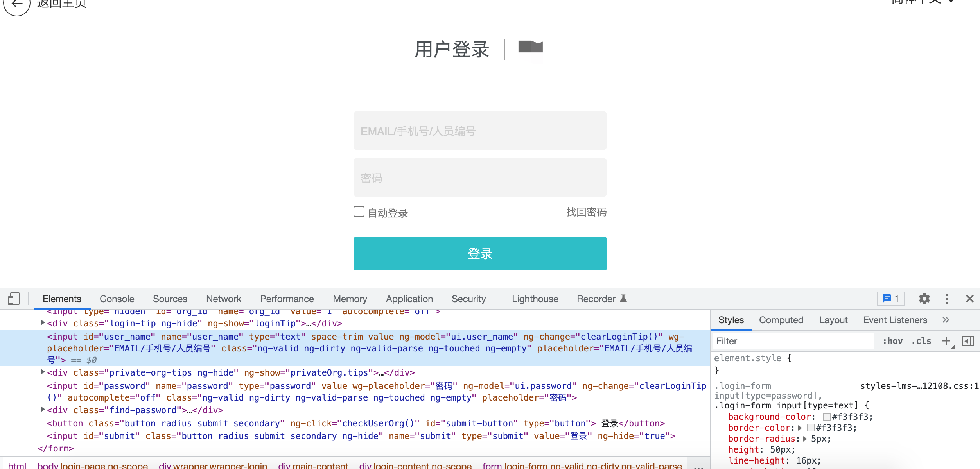The height and width of the screenshot is (469, 980).
Task: Click the background-color #f3f3f3 swatch
Action: click(827, 417)
